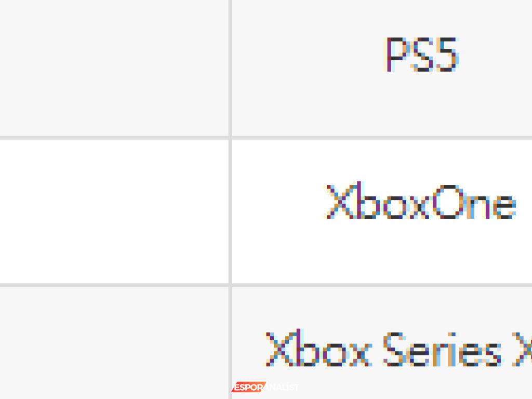Click the ANALIST white watermark text
Screen dimensions: 532x399
pos(282,387)
